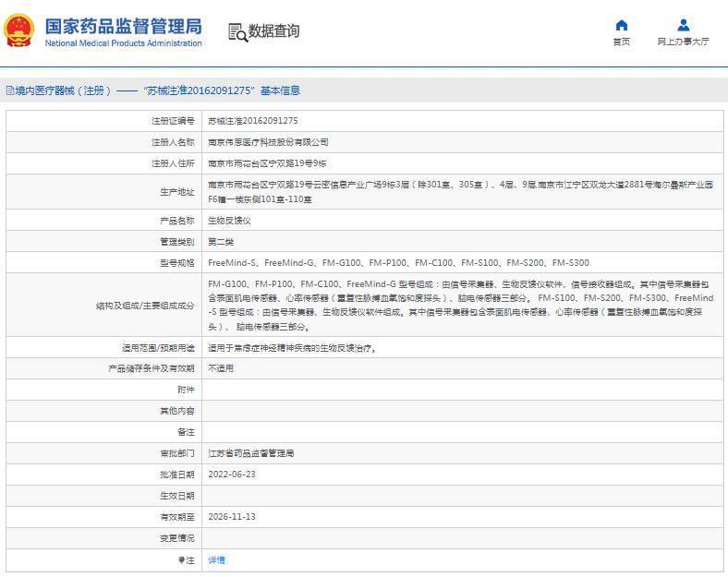Click the management category value 第二类
728x577 pixels.
tap(221, 242)
